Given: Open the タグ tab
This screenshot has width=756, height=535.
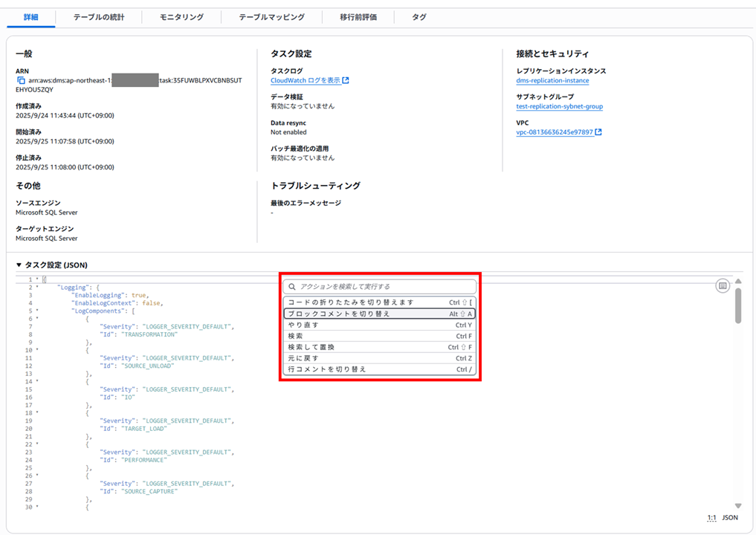Looking at the screenshot, I should click(419, 17).
